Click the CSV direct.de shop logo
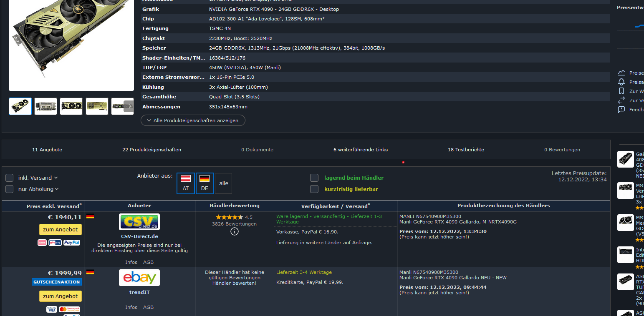 [x=139, y=222]
